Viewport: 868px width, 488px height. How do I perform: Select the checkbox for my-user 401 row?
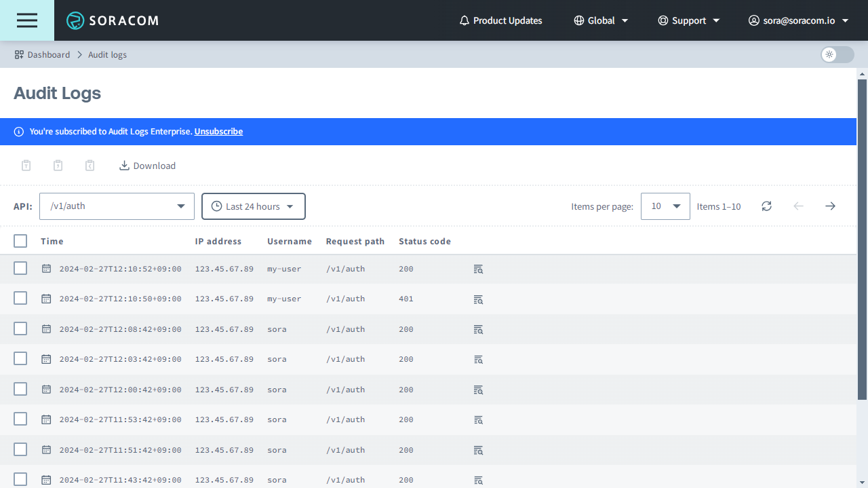(x=20, y=299)
